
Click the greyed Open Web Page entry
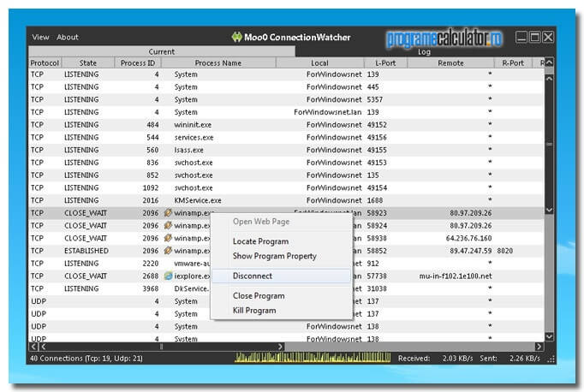260,222
